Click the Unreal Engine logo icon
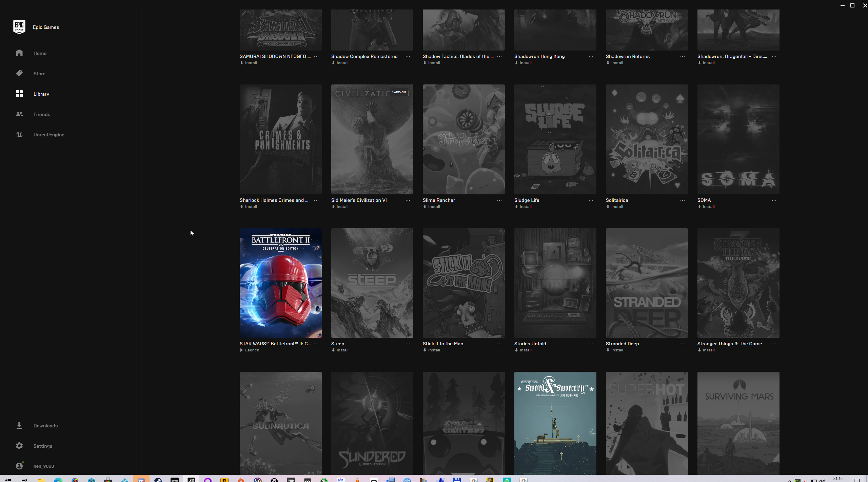This screenshot has width=868, height=482. pos(19,134)
